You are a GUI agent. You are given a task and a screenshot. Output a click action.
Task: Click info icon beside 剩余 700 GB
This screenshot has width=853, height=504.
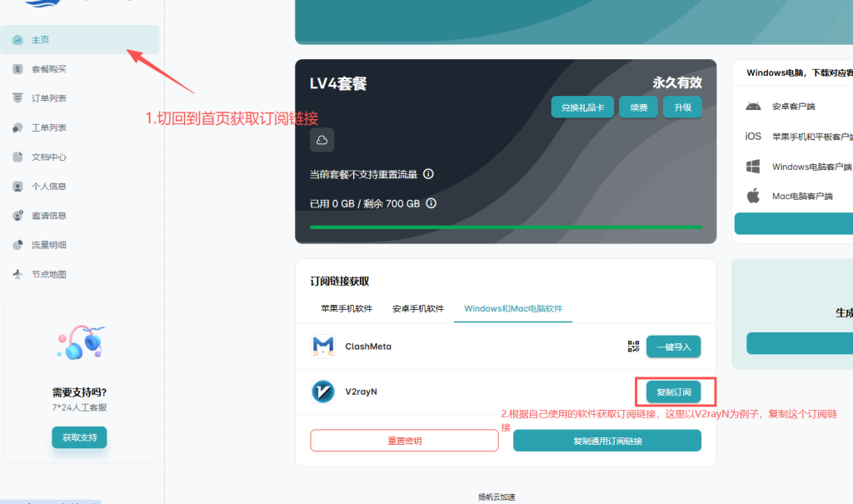pyautogui.click(x=431, y=203)
